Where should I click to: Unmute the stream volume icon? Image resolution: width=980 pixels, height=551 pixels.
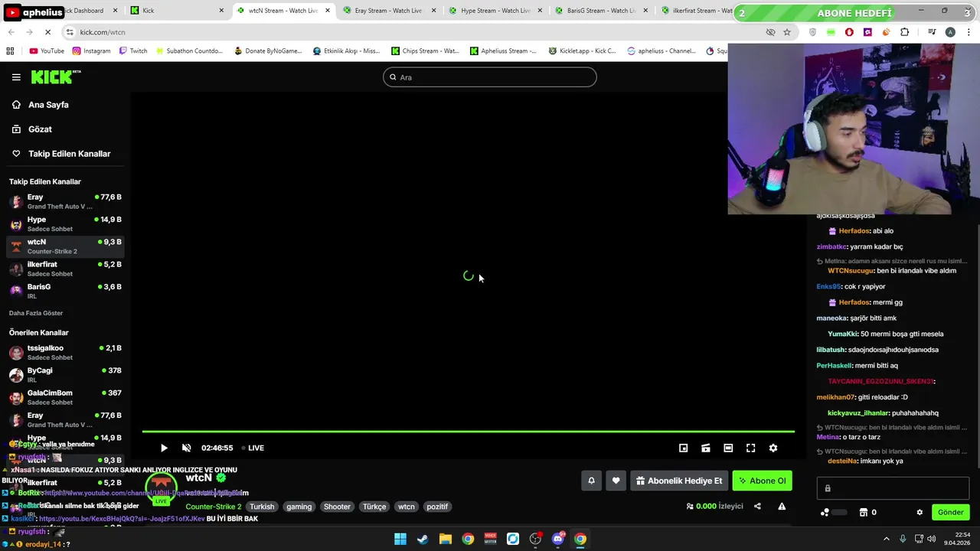coord(186,448)
